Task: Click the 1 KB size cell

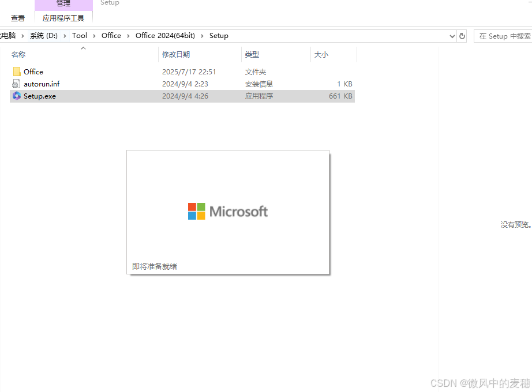Action: pyautogui.click(x=344, y=84)
